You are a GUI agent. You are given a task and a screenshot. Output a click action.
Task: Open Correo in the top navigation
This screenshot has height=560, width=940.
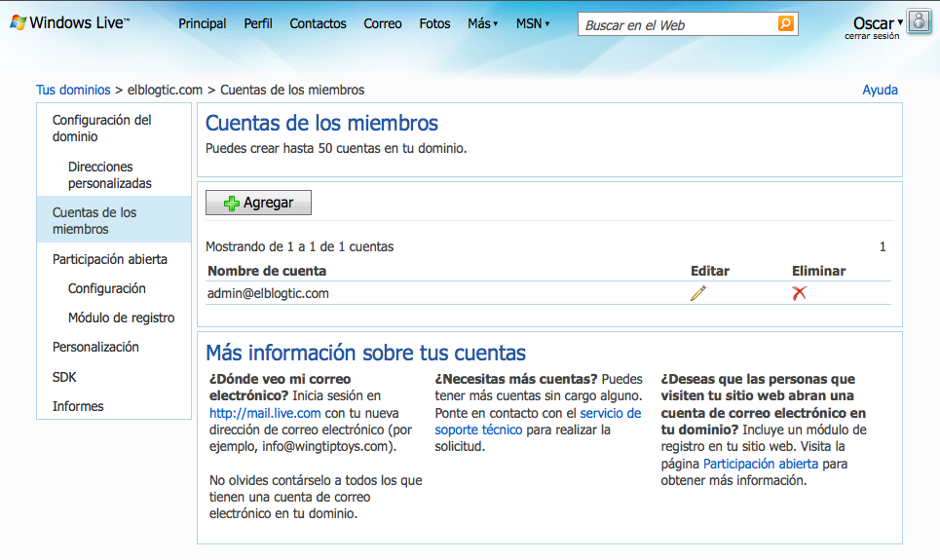[x=383, y=23]
